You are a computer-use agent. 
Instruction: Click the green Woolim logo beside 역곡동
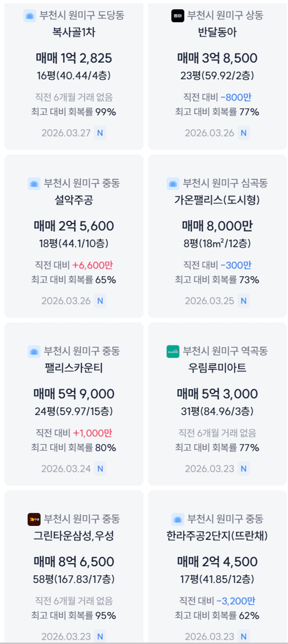pyautogui.click(x=173, y=351)
